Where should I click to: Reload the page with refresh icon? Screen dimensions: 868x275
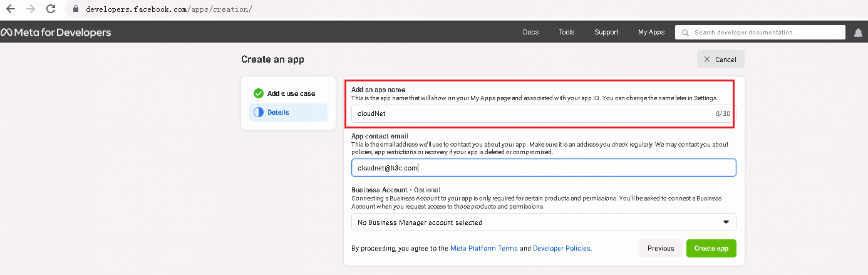(x=51, y=9)
